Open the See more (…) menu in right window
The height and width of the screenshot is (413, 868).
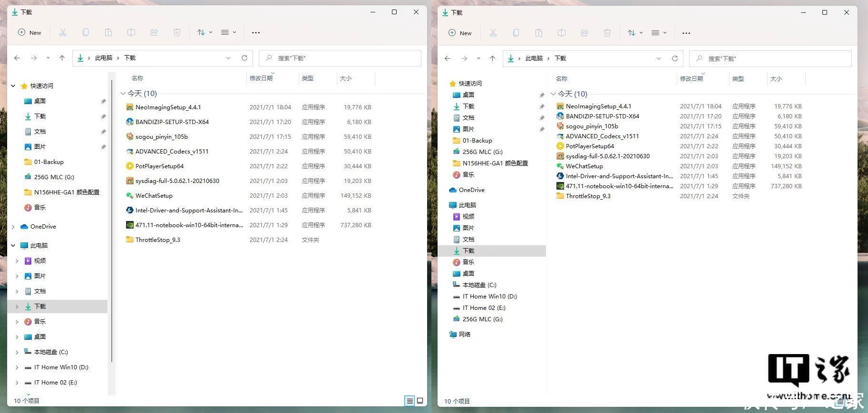coord(686,33)
